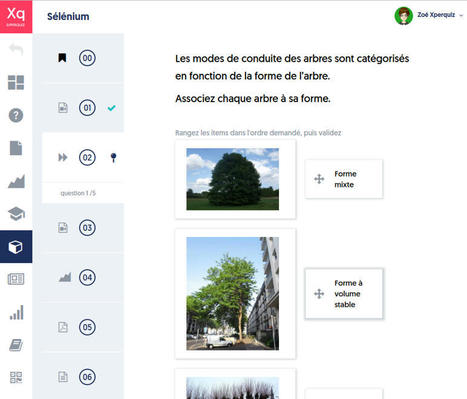Open the book icon in sidebar
Viewport: 467px width, 399px height.
point(16,345)
